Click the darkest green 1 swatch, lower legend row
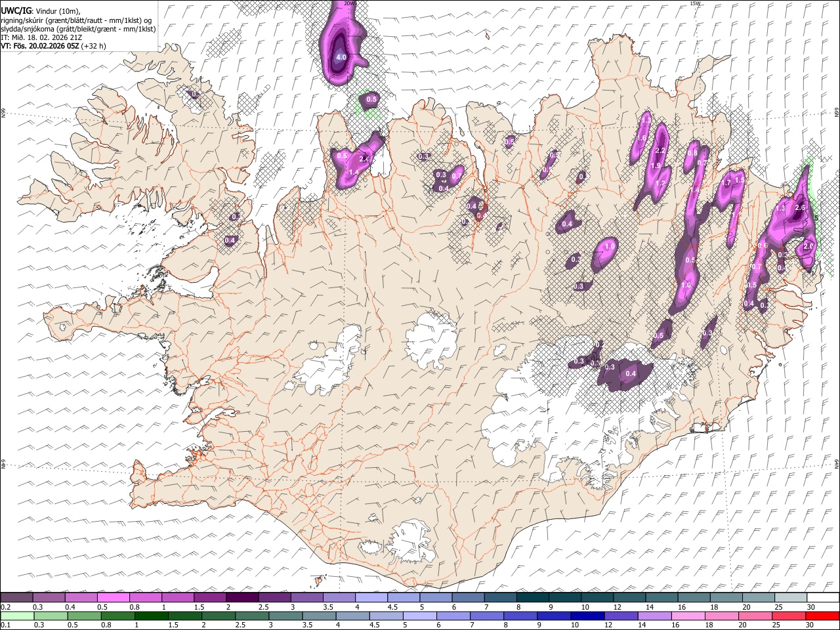The width and height of the screenshot is (840, 630). [x=151, y=616]
